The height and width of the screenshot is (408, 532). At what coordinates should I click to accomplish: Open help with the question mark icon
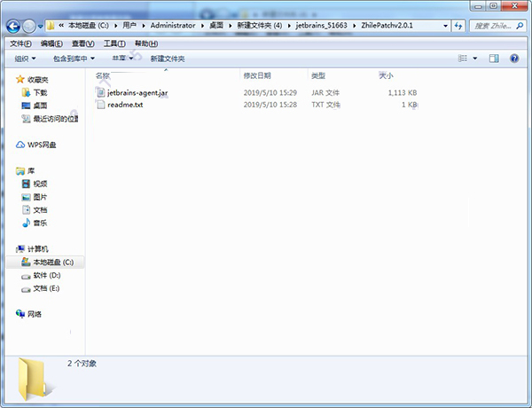514,59
